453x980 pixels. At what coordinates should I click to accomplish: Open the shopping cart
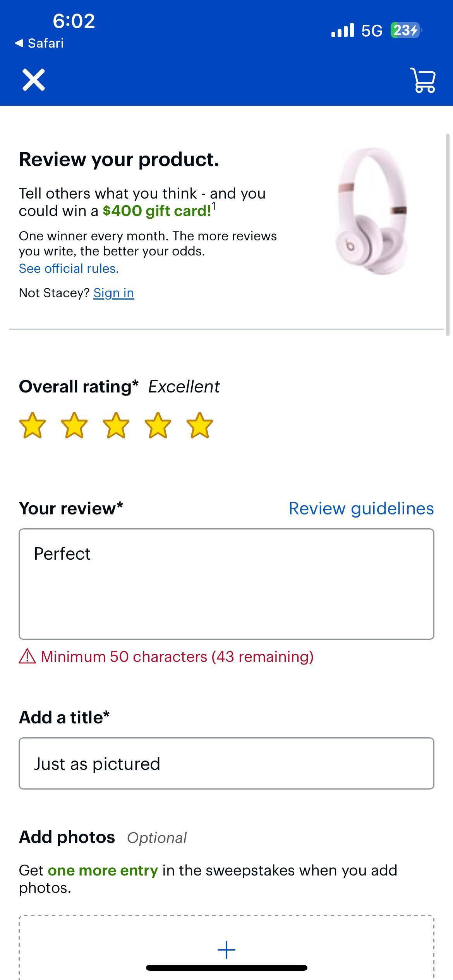[x=423, y=80]
